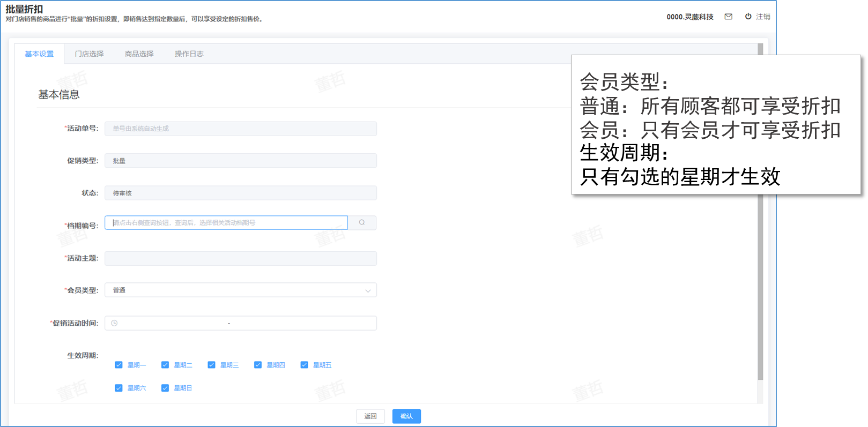Screen dimensions: 868x427
Task: Focus the 档期编号 input field
Action: coord(226,222)
